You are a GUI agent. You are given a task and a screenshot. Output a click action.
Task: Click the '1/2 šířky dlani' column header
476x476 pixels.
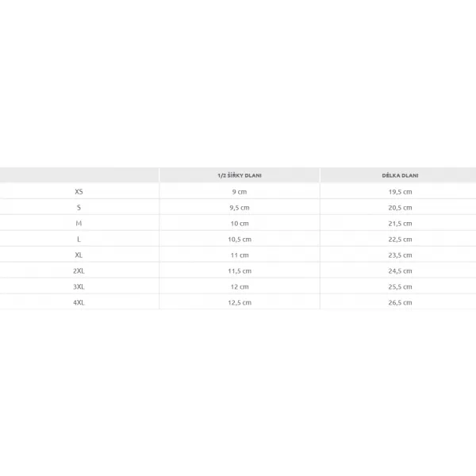[x=240, y=175]
